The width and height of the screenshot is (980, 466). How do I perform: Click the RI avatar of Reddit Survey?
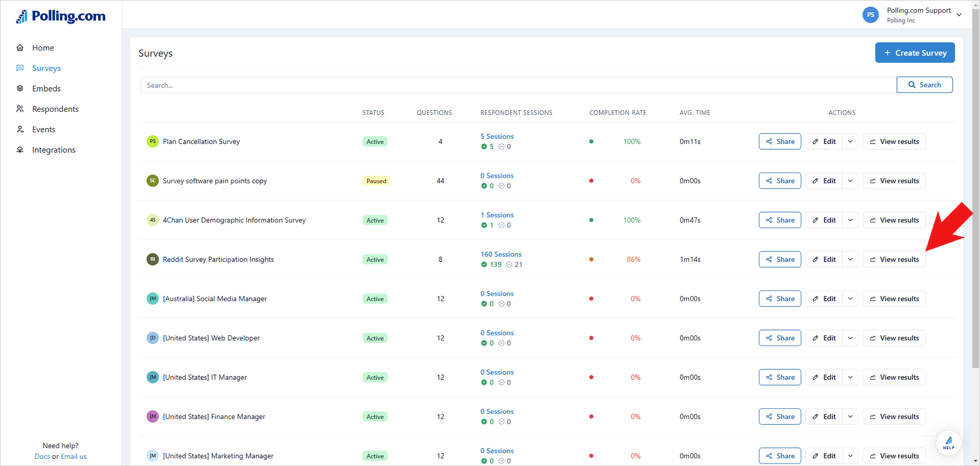[x=153, y=260]
